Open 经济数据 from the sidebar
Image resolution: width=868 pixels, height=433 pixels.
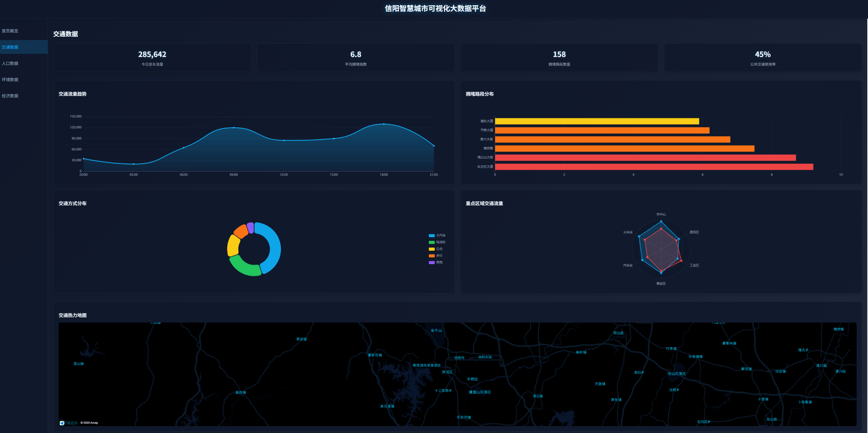point(10,96)
